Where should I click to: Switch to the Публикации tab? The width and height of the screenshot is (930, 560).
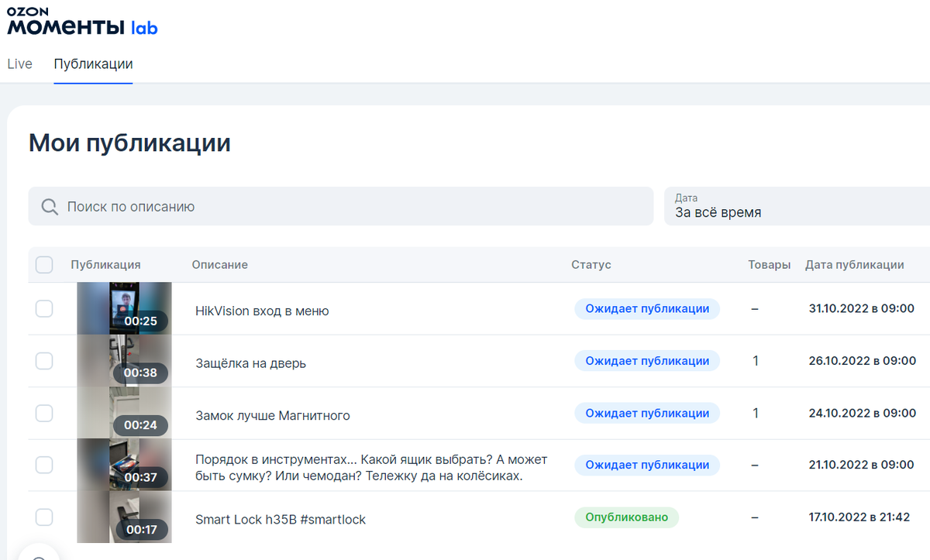[x=93, y=64]
